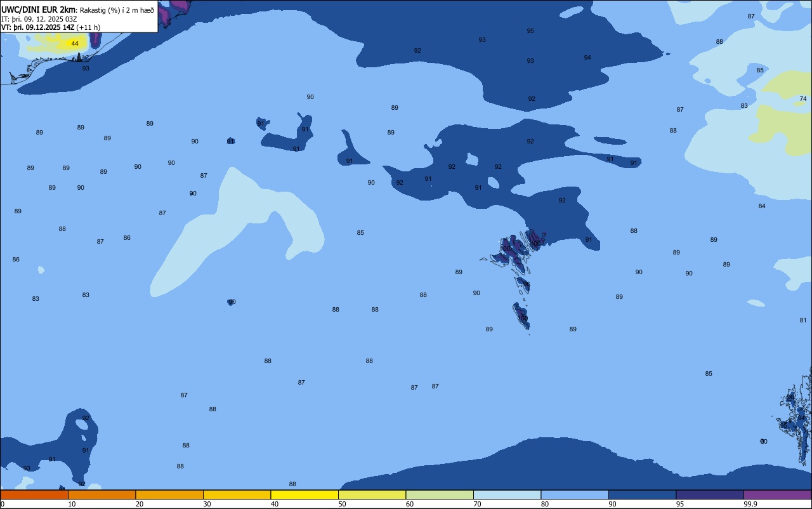Choose the 60–70 light green legend segment

[440, 494]
